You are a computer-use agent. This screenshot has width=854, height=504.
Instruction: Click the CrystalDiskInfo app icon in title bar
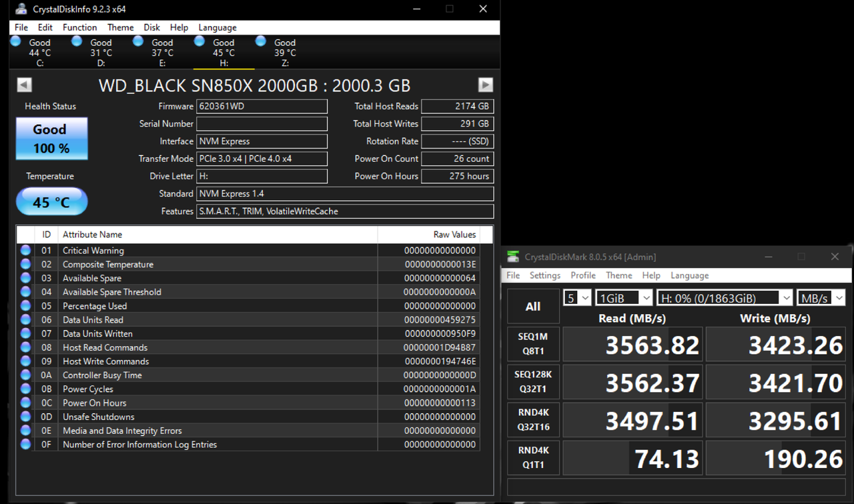(x=22, y=9)
